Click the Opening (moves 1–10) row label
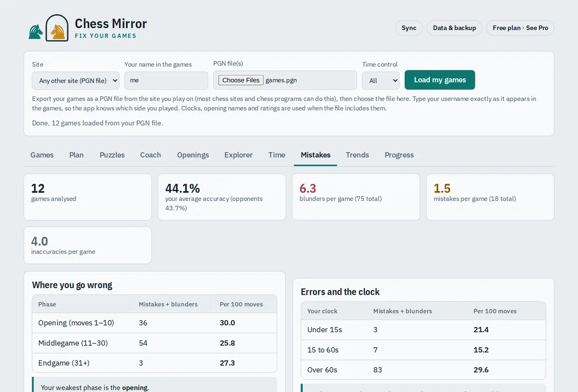 [76, 323]
